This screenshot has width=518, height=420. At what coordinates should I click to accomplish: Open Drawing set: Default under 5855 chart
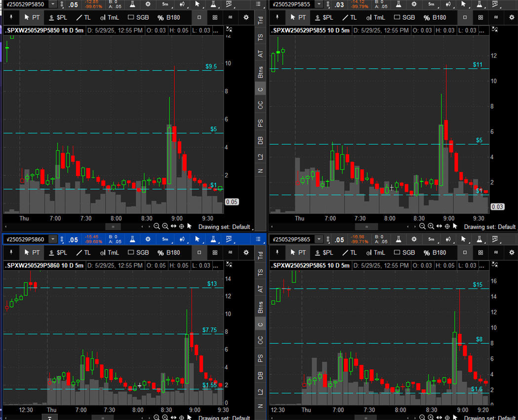click(490, 227)
